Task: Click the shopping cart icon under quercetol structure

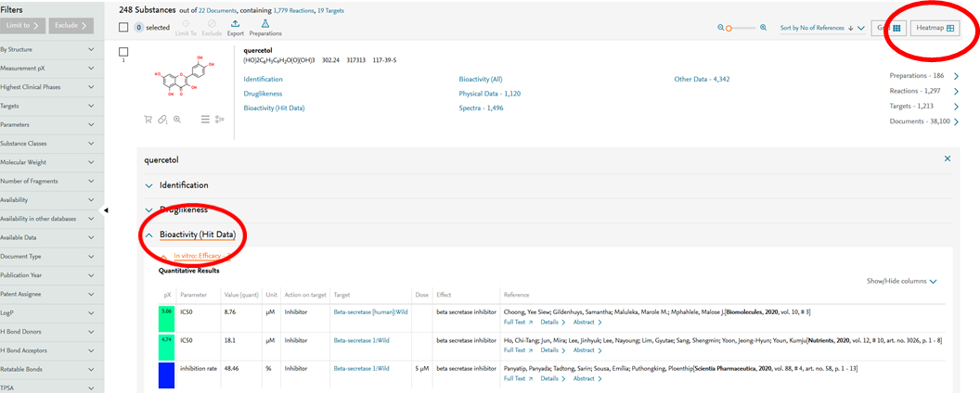Action: coord(148,120)
